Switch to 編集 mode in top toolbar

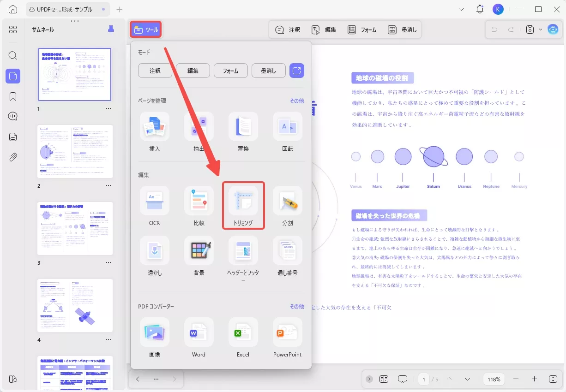tap(324, 30)
